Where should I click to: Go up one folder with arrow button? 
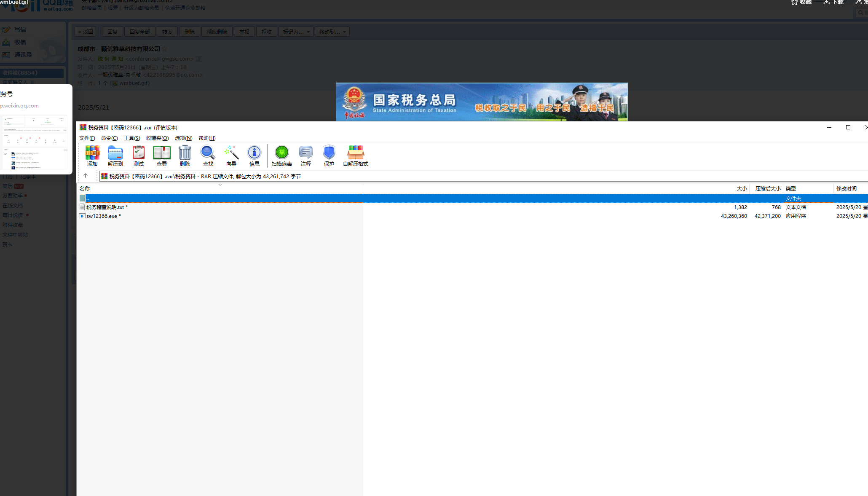coord(86,176)
